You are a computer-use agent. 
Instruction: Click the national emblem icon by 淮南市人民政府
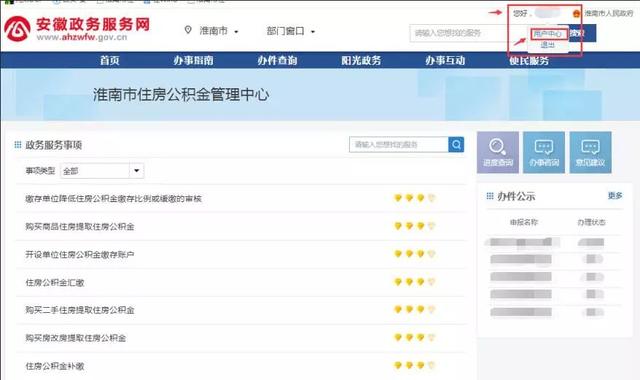pyautogui.click(x=576, y=13)
